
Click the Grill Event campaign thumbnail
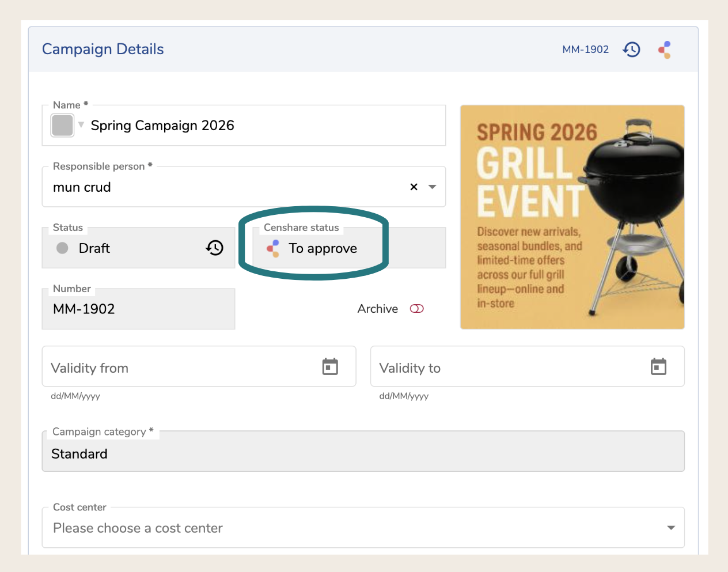click(x=572, y=217)
